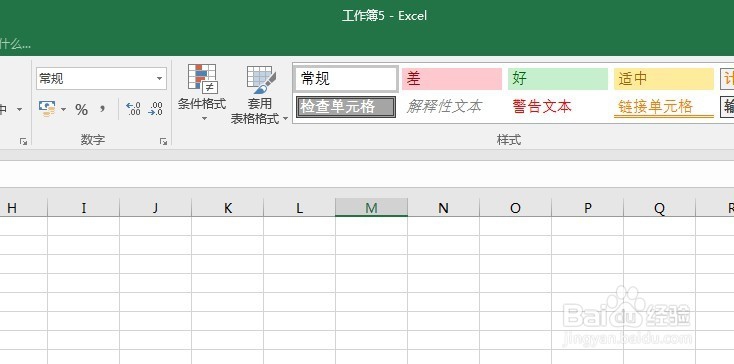
Task: Click the accounting number format currency icon
Action: (x=47, y=109)
